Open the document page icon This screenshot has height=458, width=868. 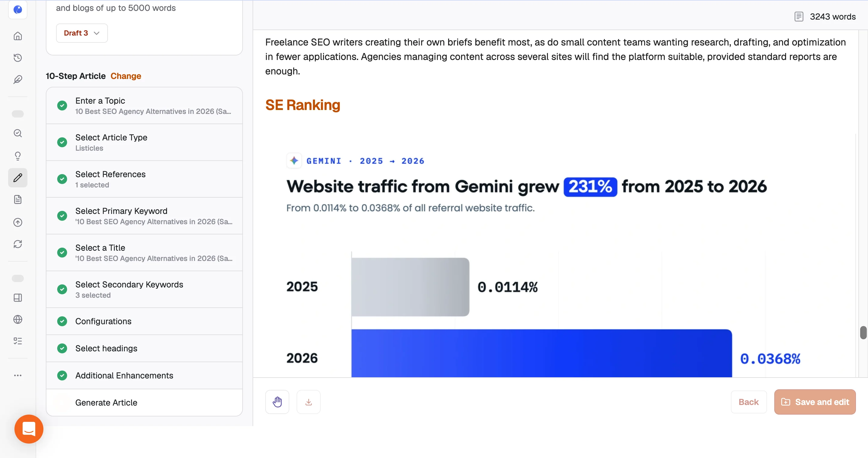click(x=18, y=200)
